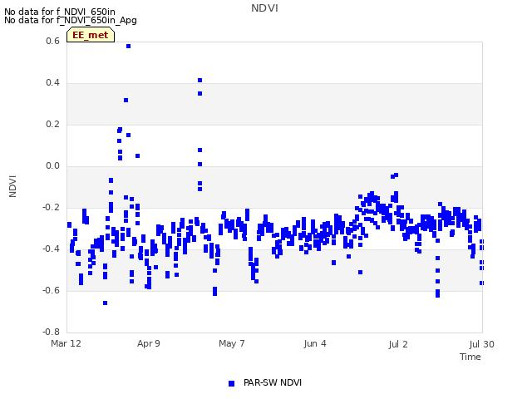Image resolution: width=532 pixels, height=399 pixels.
Task: Select the 'No data for f_NDVI_650in_Apg' message
Action: coord(71,20)
